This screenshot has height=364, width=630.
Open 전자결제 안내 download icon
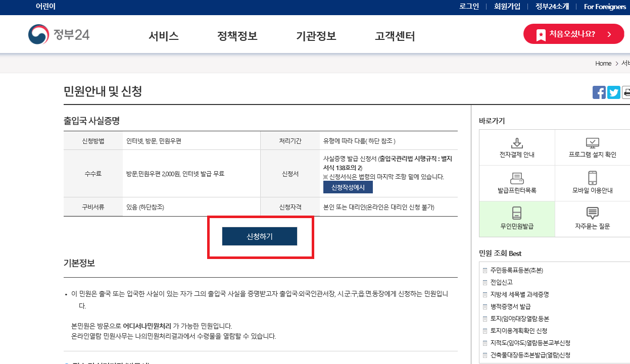[517, 143]
